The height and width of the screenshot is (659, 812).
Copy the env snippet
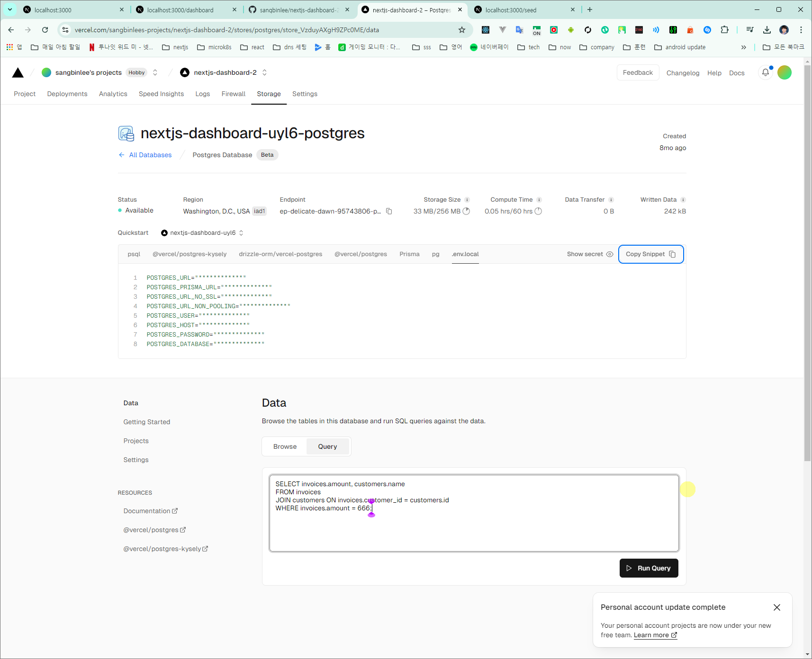click(651, 254)
